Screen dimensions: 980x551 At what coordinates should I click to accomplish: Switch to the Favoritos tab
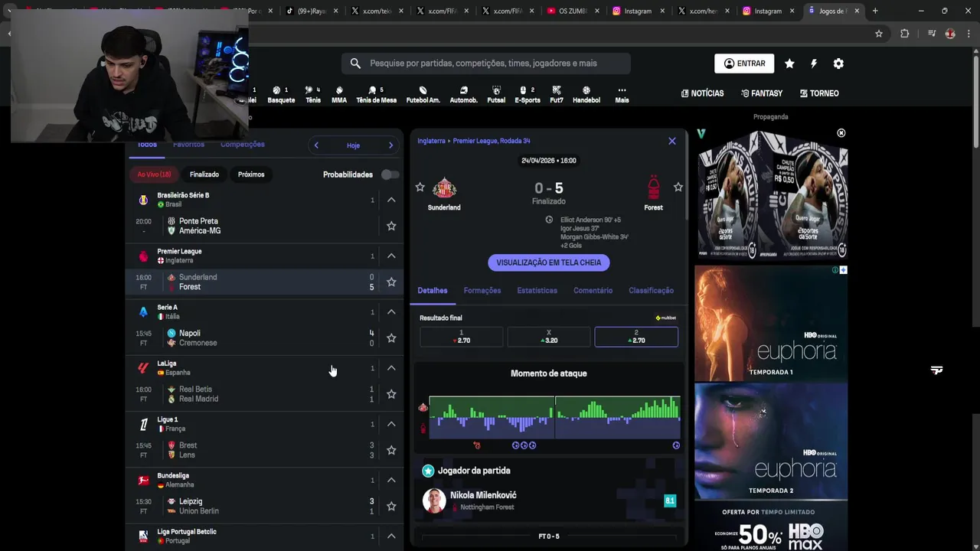point(188,145)
